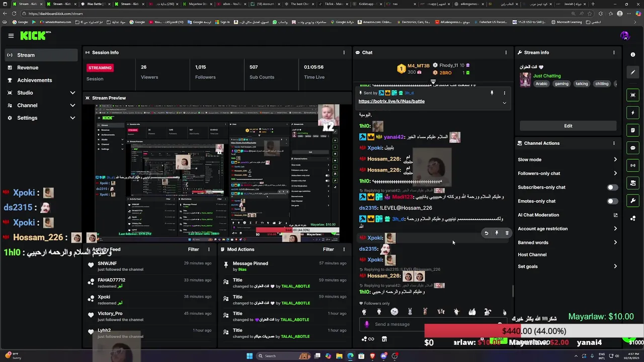Open Mod Actions three-dot options
The height and width of the screenshot is (362, 644).
344,249
